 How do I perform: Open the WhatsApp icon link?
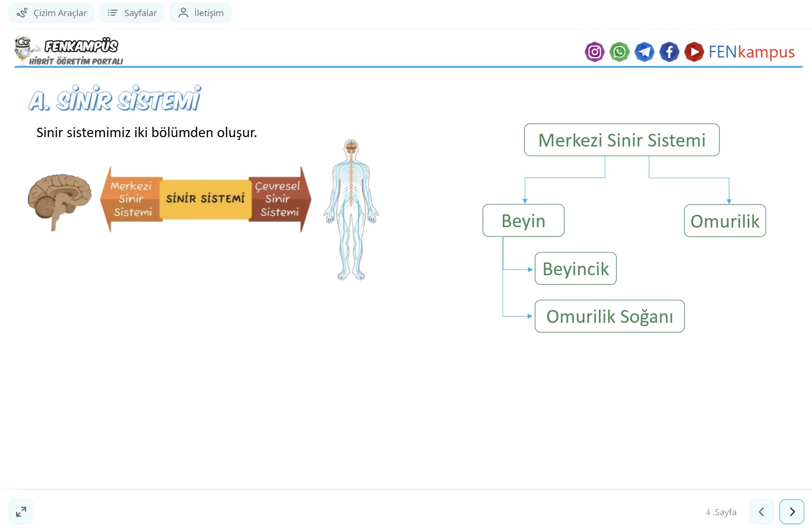click(619, 52)
